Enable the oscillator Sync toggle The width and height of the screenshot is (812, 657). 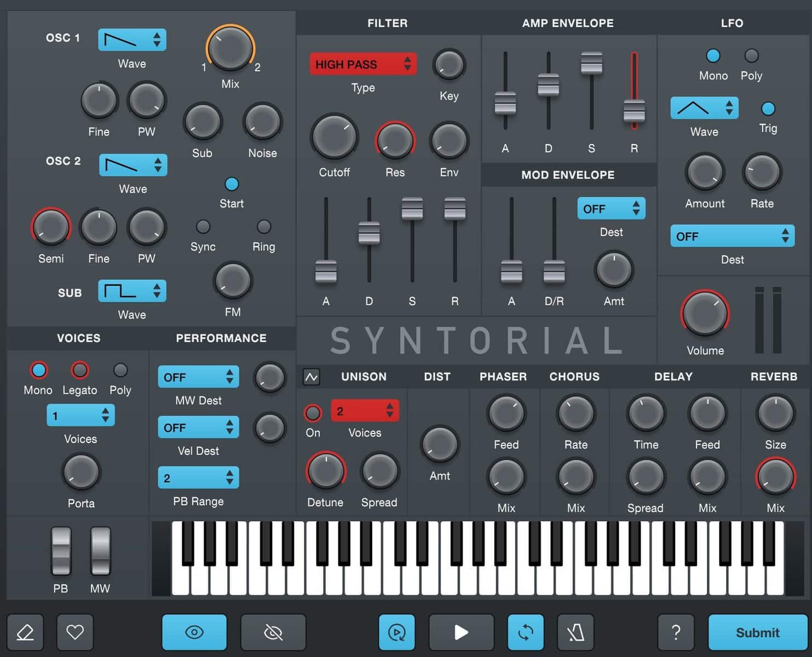point(203,226)
